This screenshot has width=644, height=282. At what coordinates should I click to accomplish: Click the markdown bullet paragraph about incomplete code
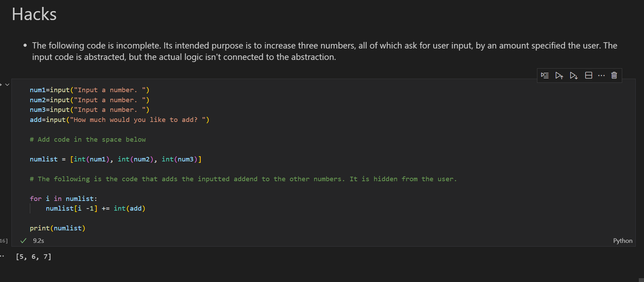click(325, 51)
